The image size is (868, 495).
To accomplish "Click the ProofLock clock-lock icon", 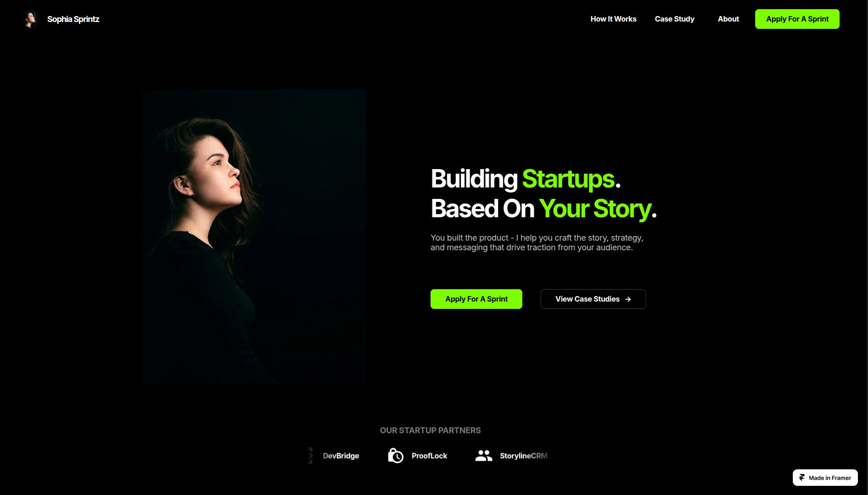I will coord(396,456).
